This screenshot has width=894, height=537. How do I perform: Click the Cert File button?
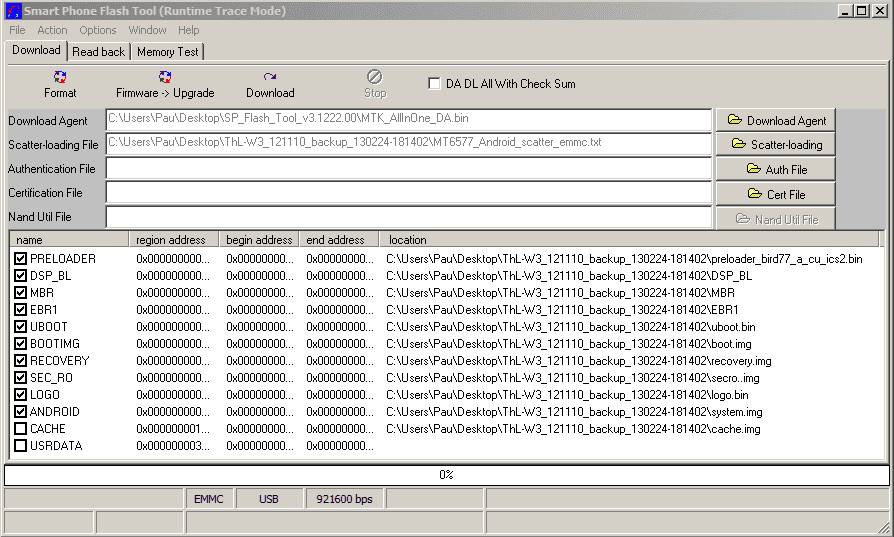pyautogui.click(x=775, y=194)
